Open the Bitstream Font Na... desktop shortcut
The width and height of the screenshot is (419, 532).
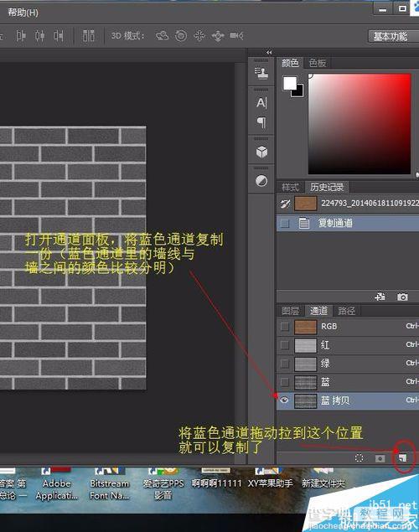coord(109,484)
